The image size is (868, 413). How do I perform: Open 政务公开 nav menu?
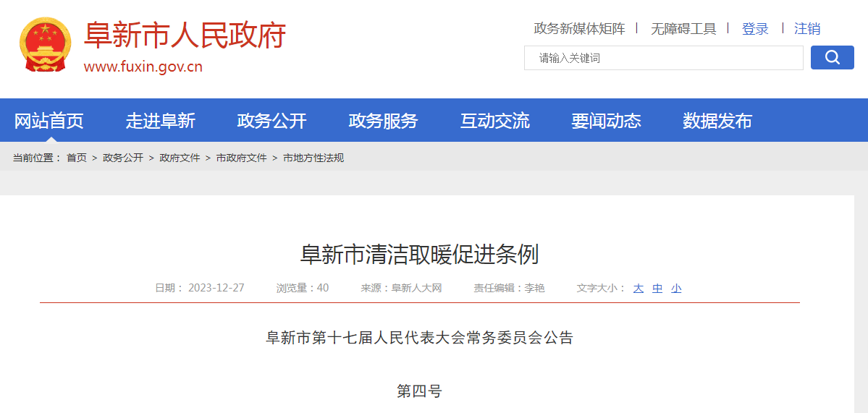tap(271, 121)
